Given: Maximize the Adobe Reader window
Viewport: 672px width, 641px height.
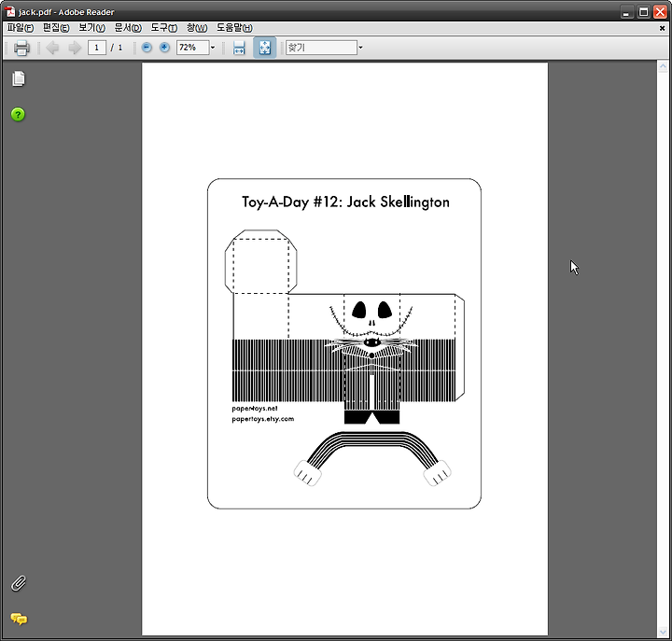Looking at the screenshot, I should click(x=643, y=12).
